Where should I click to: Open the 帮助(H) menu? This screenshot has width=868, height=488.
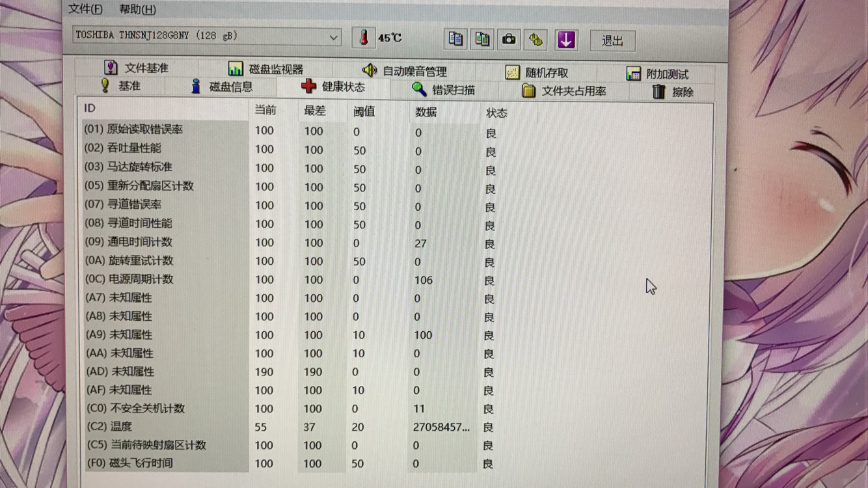pos(138,9)
